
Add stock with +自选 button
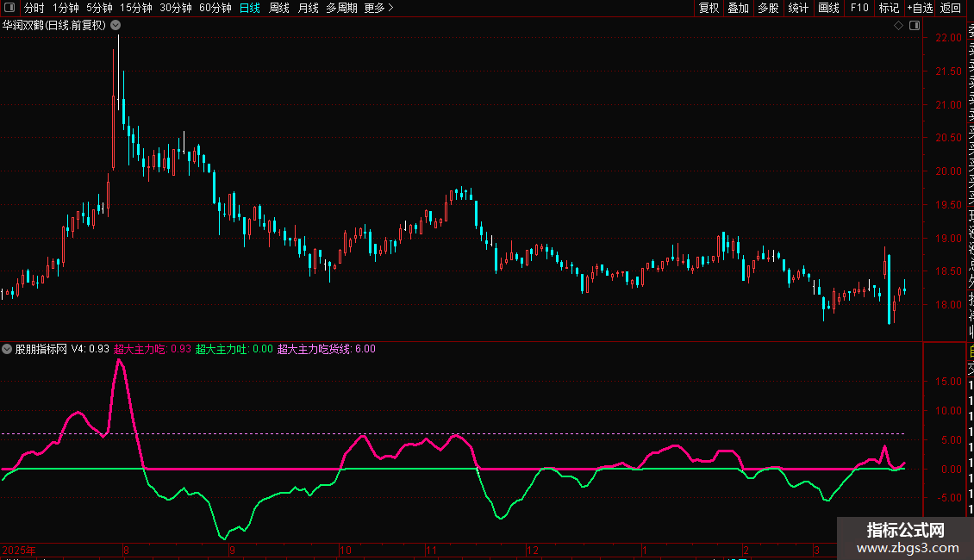[920, 8]
